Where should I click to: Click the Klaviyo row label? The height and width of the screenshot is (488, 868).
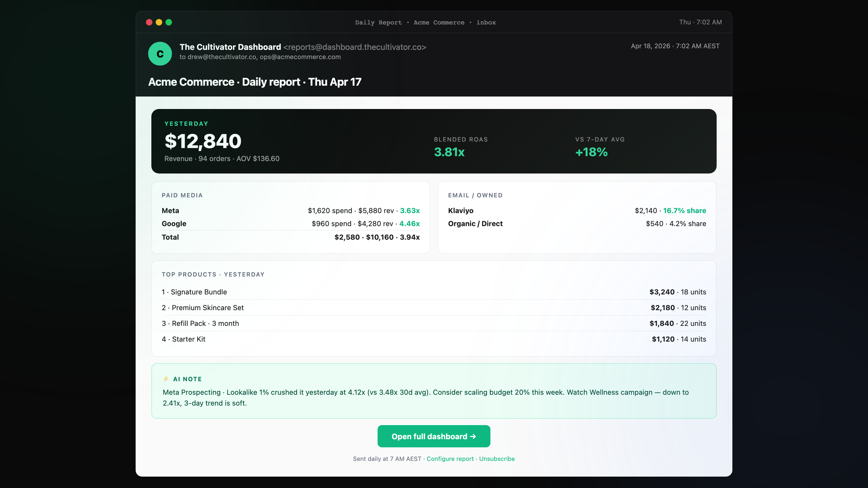(x=461, y=210)
